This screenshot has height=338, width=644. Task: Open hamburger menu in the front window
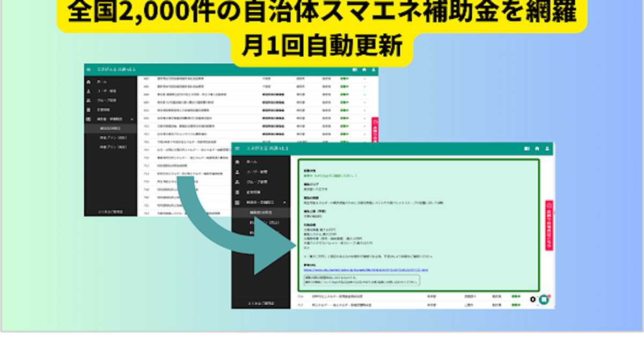click(x=238, y=148)
